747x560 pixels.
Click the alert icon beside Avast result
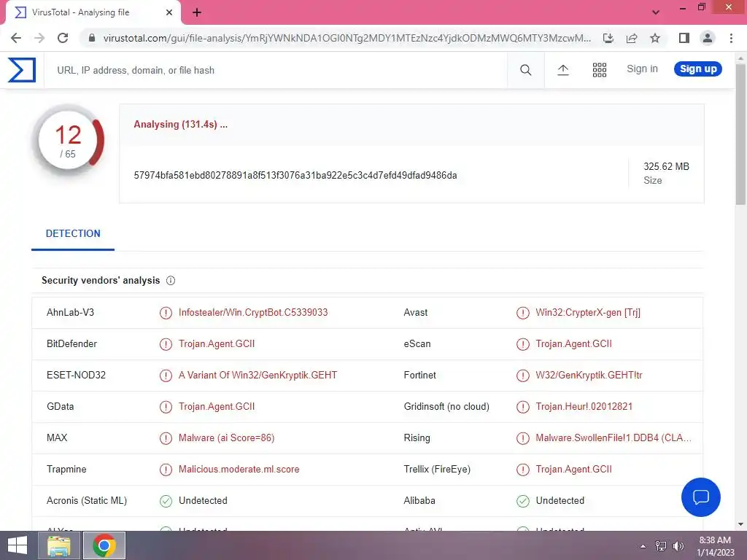[x=522, y=313]
